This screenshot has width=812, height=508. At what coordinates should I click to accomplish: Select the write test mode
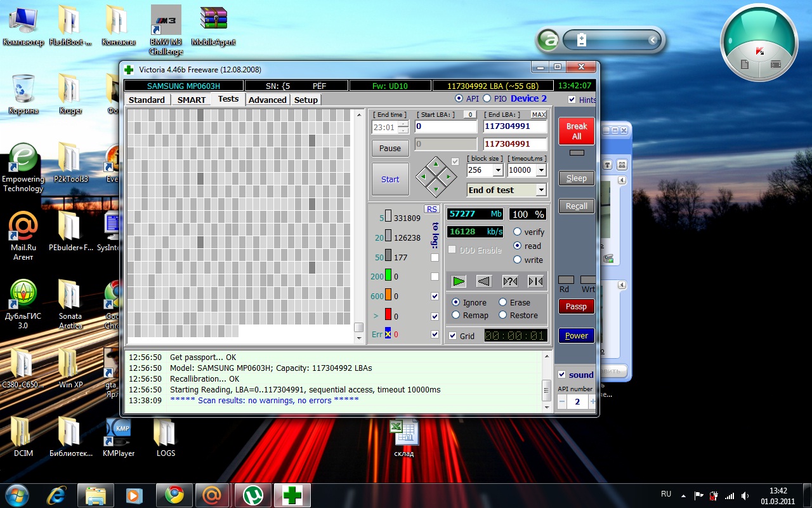(518, 260)
